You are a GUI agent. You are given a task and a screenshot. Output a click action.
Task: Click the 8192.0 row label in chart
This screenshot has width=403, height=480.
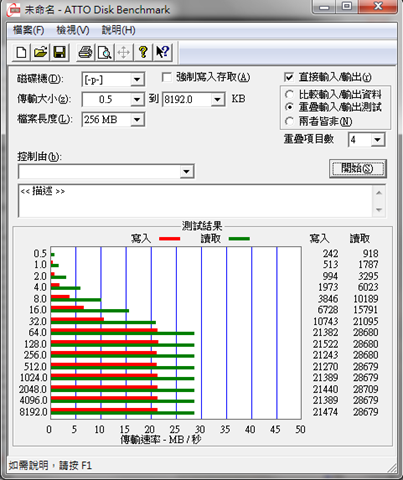[x=33, y=412]
